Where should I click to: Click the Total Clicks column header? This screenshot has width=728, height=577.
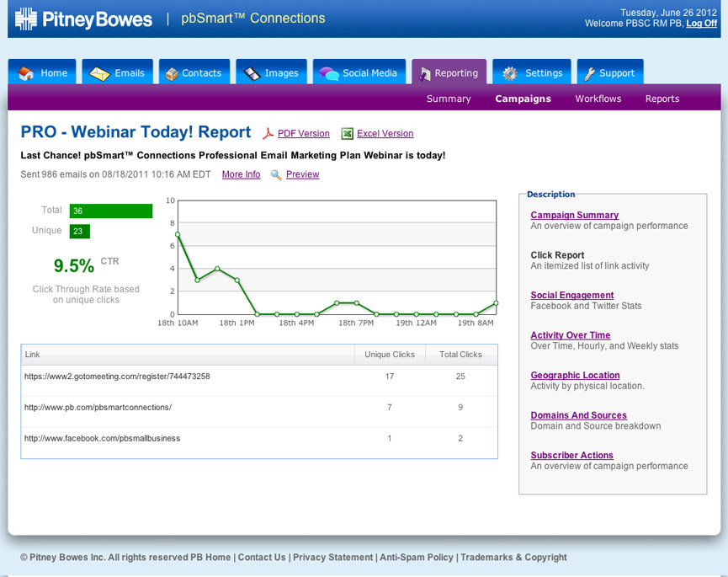[460, 355]
